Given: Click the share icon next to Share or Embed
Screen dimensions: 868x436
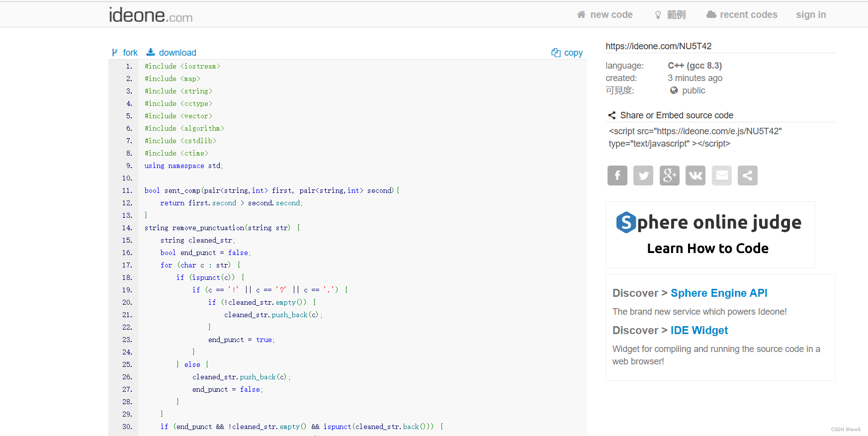Looking at the screenshot, I should tap(612, 115).
